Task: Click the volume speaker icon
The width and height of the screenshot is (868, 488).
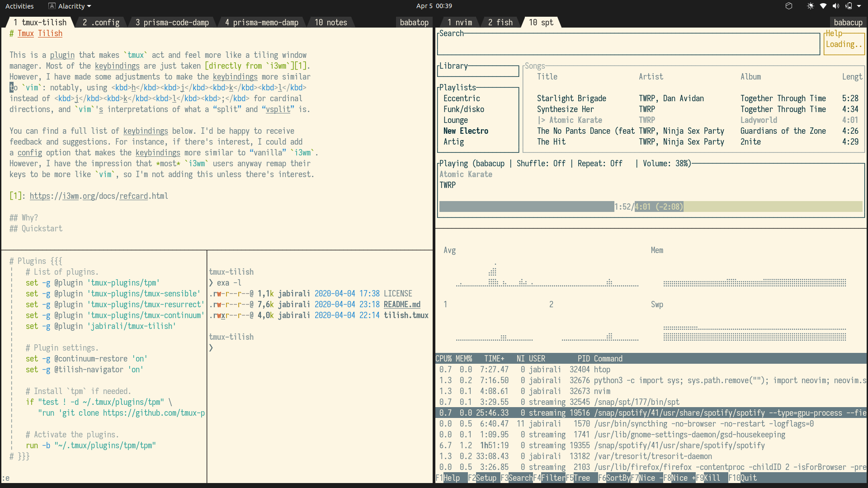Action: tap(835, 6)
